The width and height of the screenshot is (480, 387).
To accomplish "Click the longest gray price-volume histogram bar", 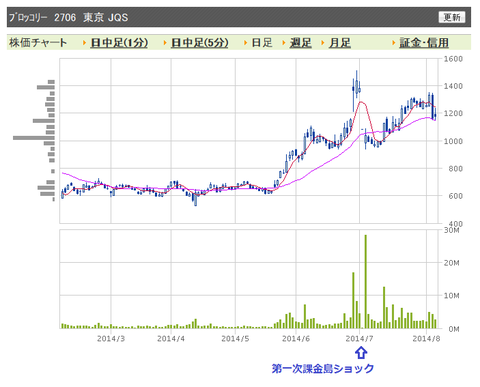I will [34, 138].
